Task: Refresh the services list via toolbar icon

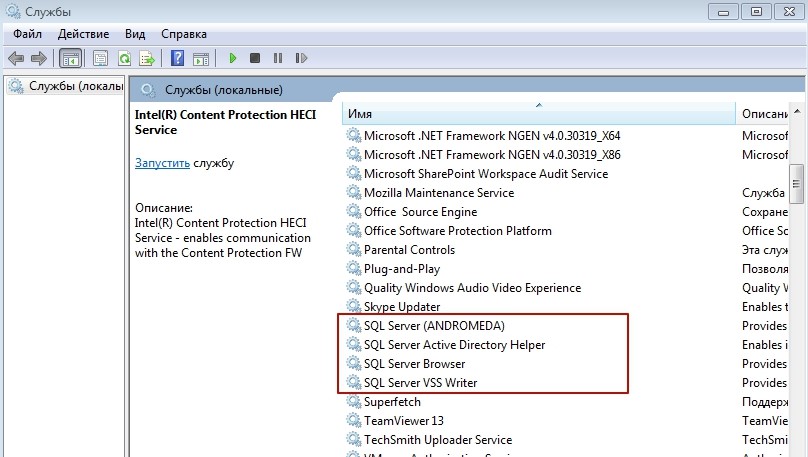Action: click(x=124, y=58)
